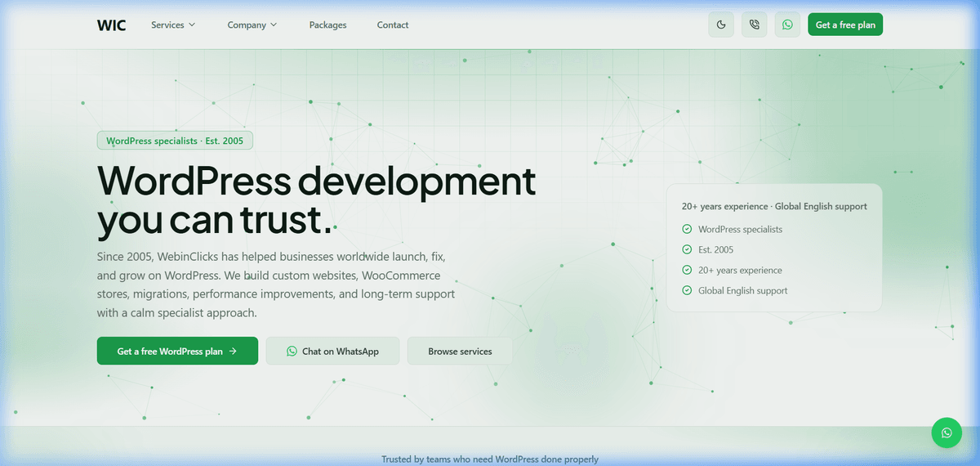The width and height of the screenshot is (980, 466).
Task: Click Trusted by teams who need WordPress text
Action: tap(490, 459)
